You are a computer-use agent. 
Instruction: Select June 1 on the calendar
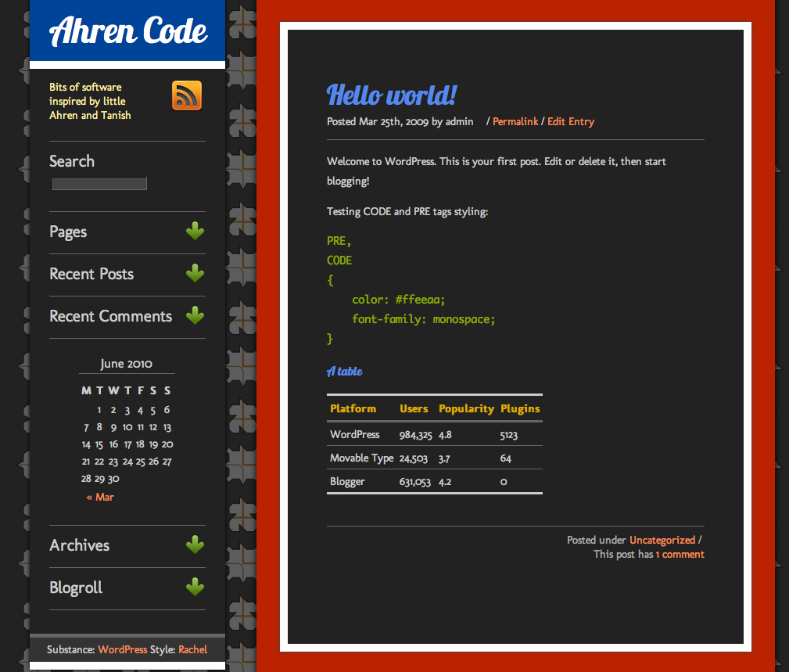click(x=99, y=409)
